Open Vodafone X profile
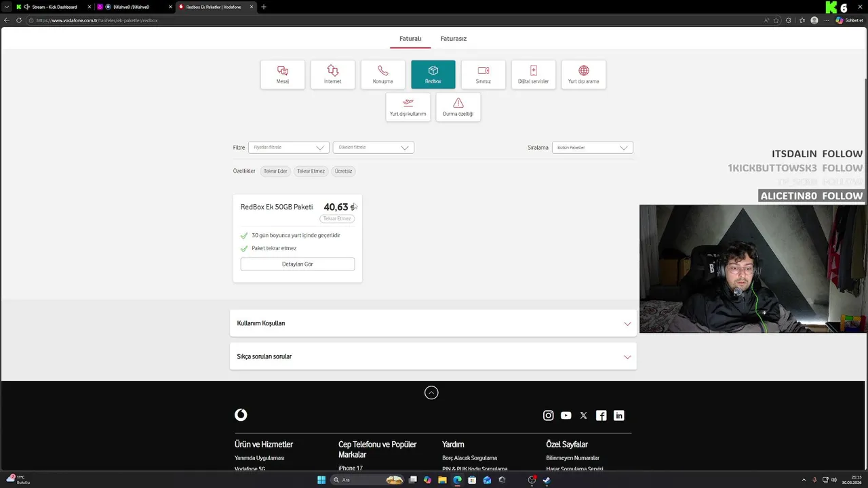 pos(584,415)
